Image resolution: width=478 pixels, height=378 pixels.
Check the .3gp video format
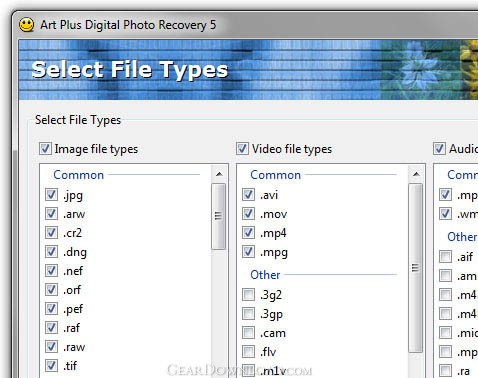248,313
